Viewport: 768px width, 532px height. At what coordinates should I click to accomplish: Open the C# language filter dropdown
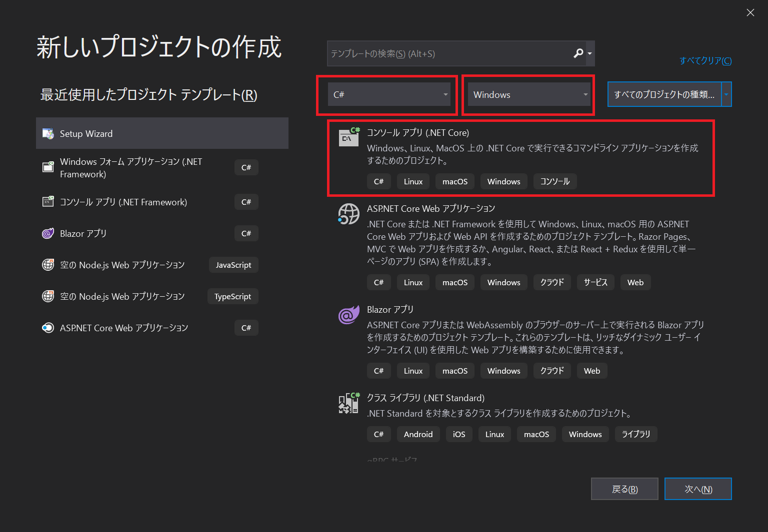click(x=389, y=94)
